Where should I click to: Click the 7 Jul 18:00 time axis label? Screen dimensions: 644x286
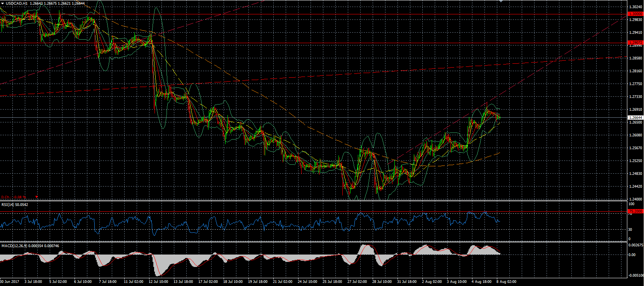tap(108, 282)
